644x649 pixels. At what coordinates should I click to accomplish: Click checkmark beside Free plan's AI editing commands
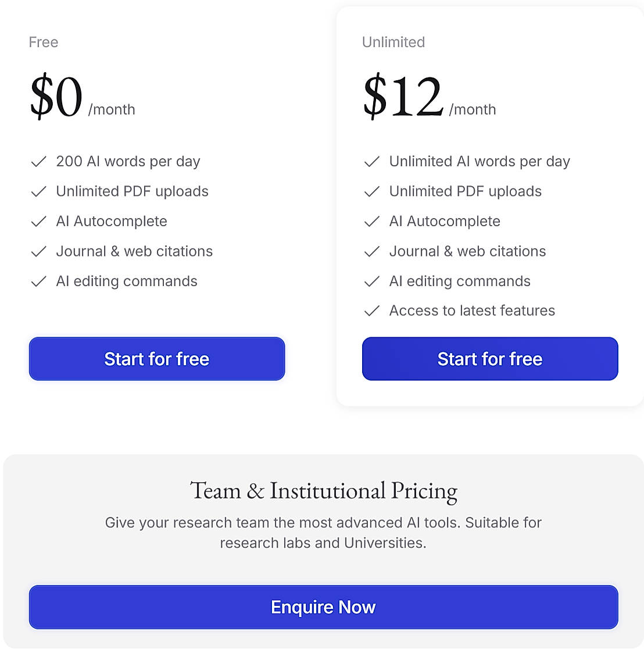pos(38,281)
